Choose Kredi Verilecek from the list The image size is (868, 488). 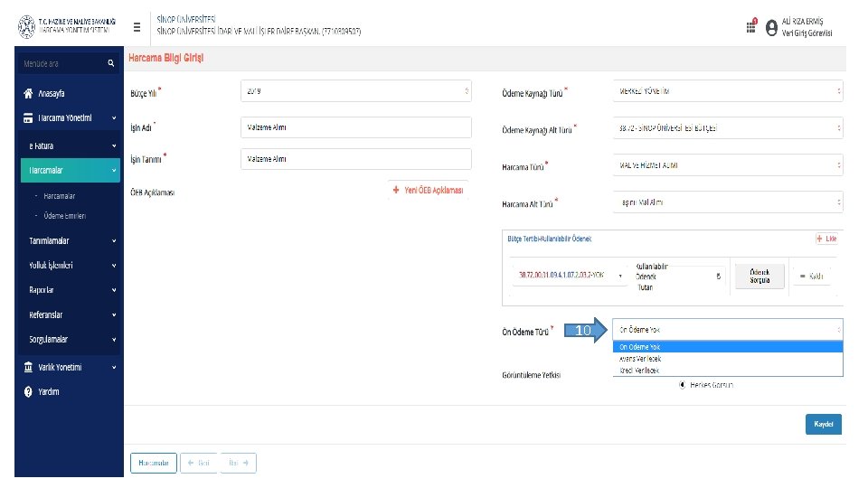[x=640, y=371]
